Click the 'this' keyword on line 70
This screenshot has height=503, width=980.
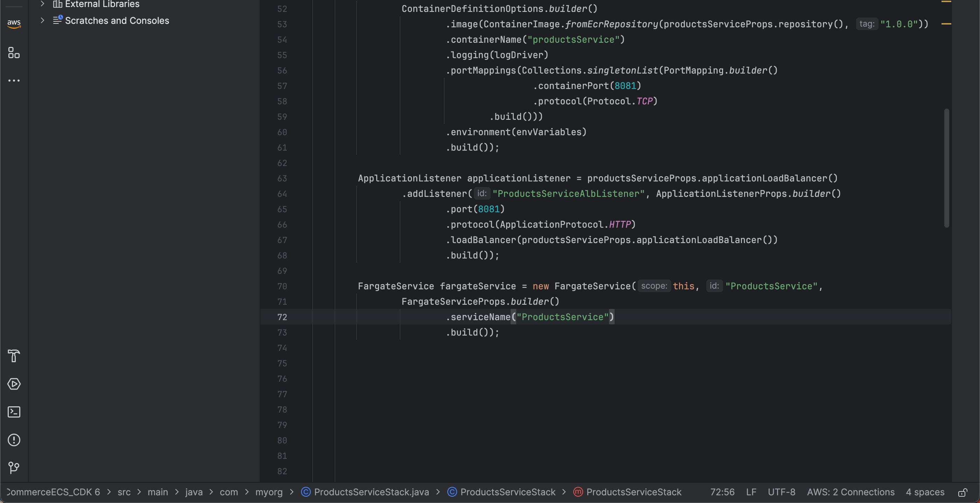[683, 286]
